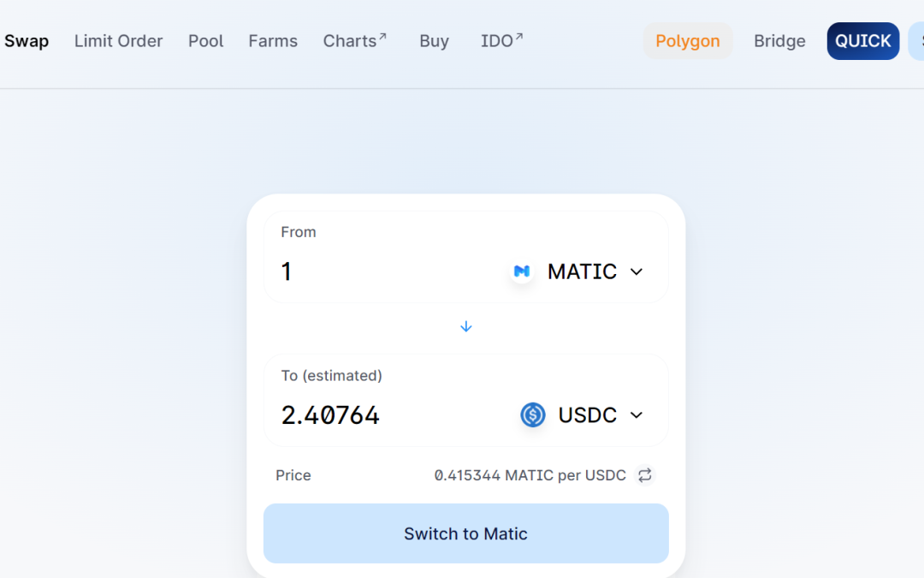The width and height of the screenshot is (924, 578).
Task: Navigate to Farms
Action: tap(273, 41)
